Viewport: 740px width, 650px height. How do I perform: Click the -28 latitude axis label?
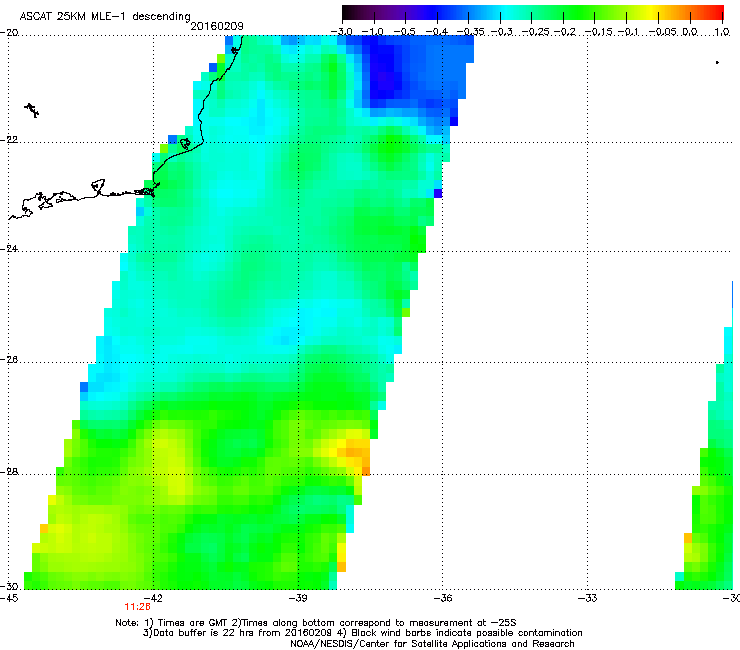click(x=9, y=471)
